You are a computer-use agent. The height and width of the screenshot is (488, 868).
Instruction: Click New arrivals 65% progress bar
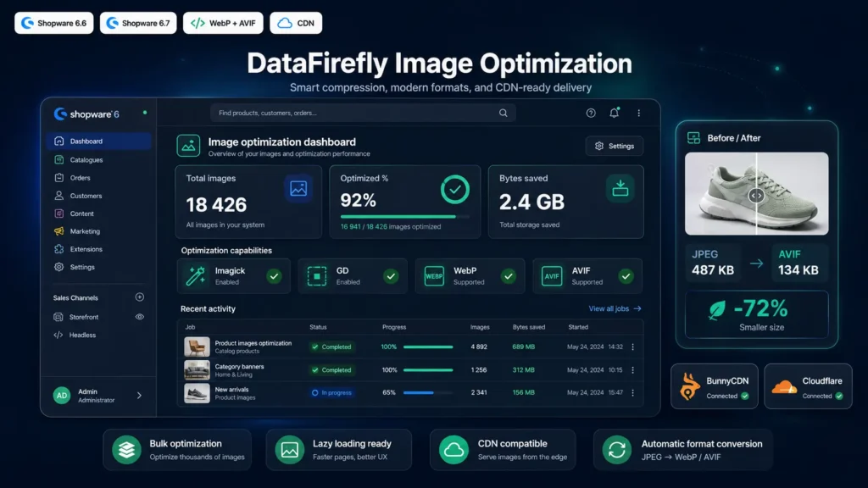coord(428,393)
